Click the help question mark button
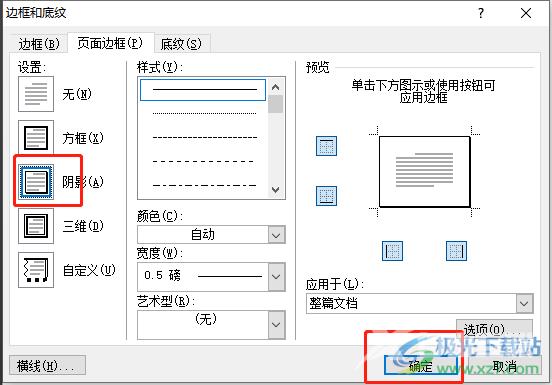The image size is (552, 385). [x=481, y=13]
